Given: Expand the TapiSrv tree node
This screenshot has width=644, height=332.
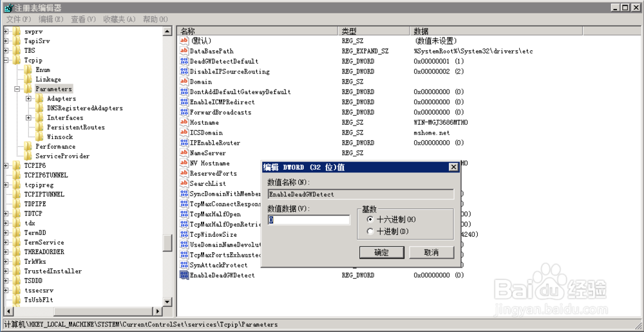Looking at the screenshot, I should 6,41.
